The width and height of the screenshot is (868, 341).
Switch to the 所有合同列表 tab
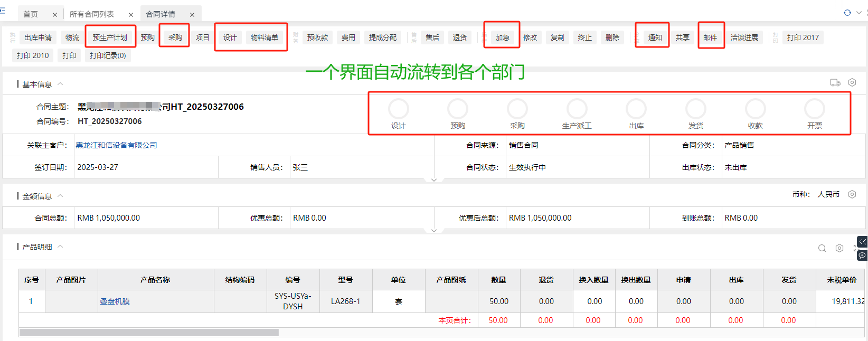point(92,14)
